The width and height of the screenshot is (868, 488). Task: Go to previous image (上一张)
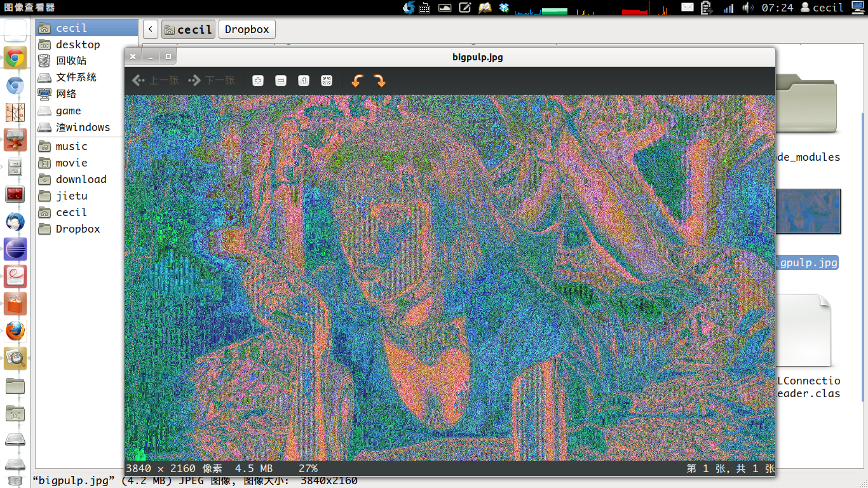coord(156,81)
